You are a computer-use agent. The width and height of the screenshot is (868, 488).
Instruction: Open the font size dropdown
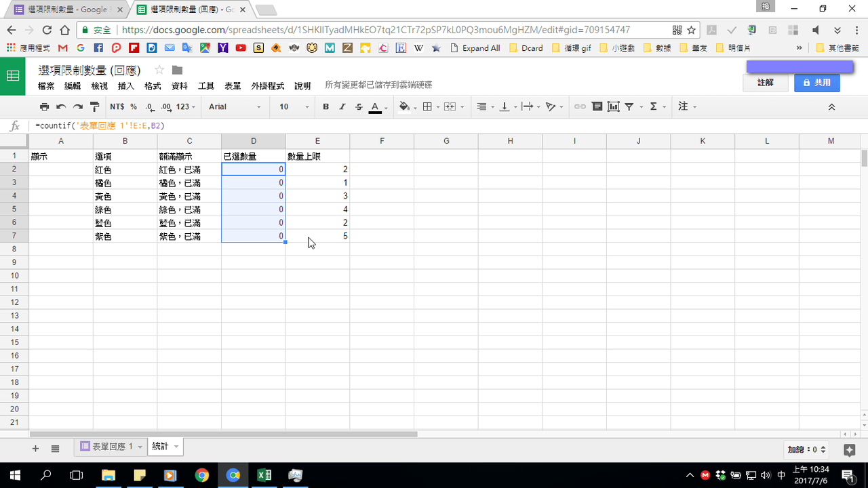pos(294,106)
